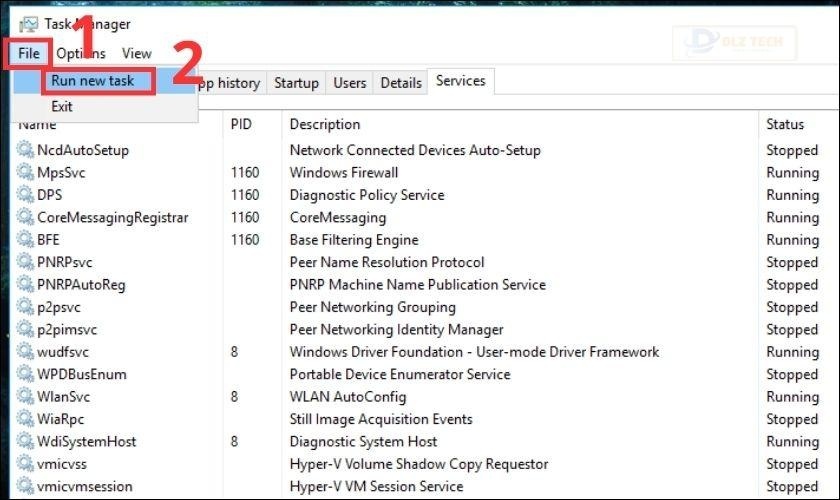Click the CoreMessagingRegistrar gear icon
Viewport: 840px width, 500px height.
[25, 217]
